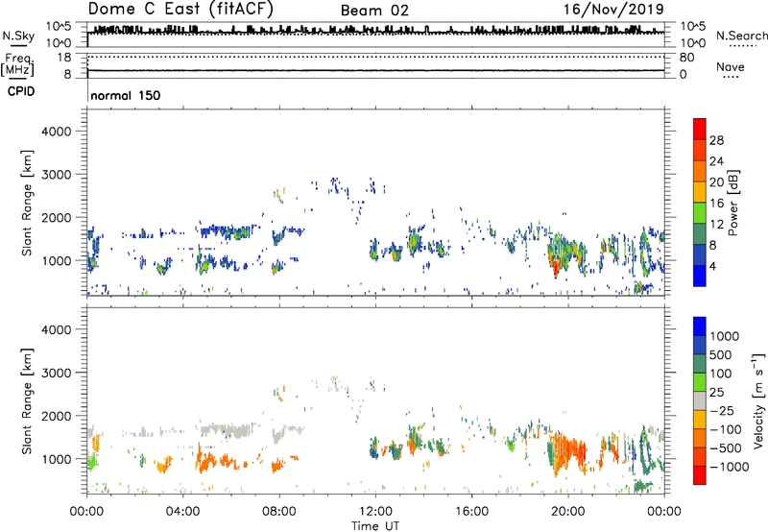Pick the gray band of the velocity color bar
Image resolution: width=768 pixels, height=532 pixels.
700,400
